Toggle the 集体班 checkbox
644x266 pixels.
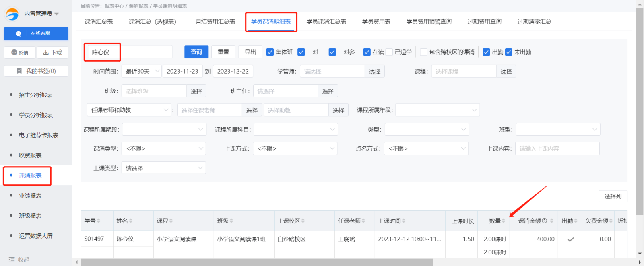(x=270, y=52)
